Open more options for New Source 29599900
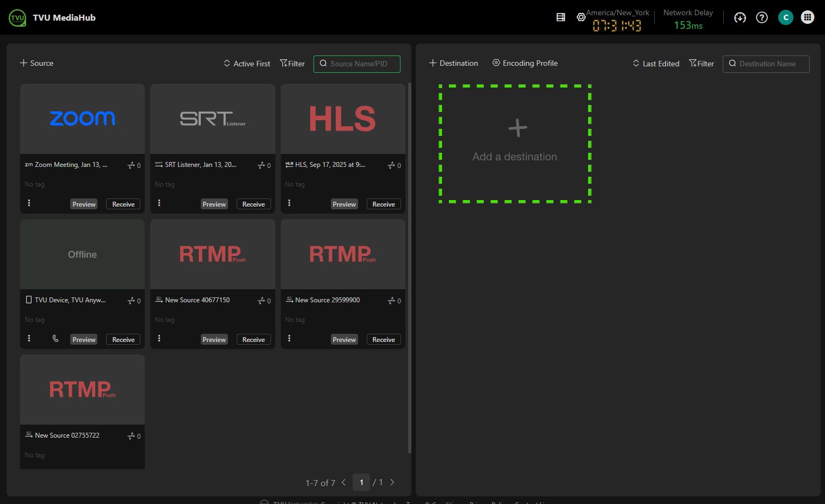Screen dimensions: 825x504 click(289, 338)
